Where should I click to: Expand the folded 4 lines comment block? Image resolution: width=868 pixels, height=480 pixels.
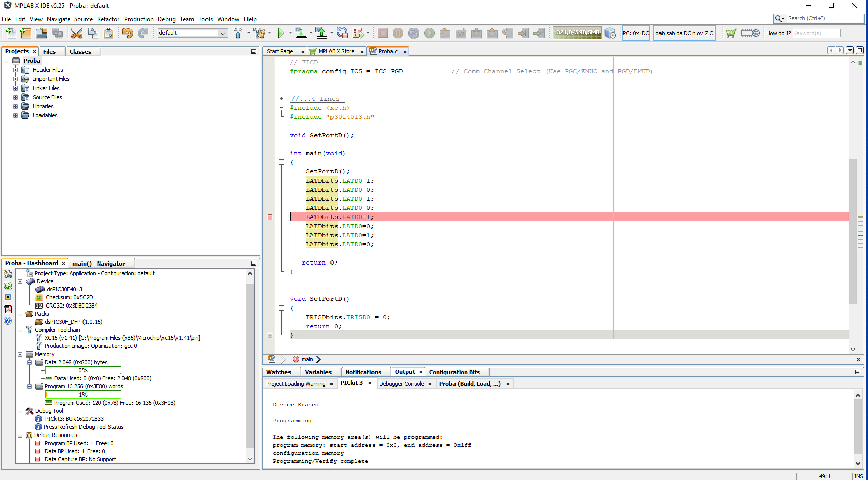pyautogui.click(x=282, y=99)
